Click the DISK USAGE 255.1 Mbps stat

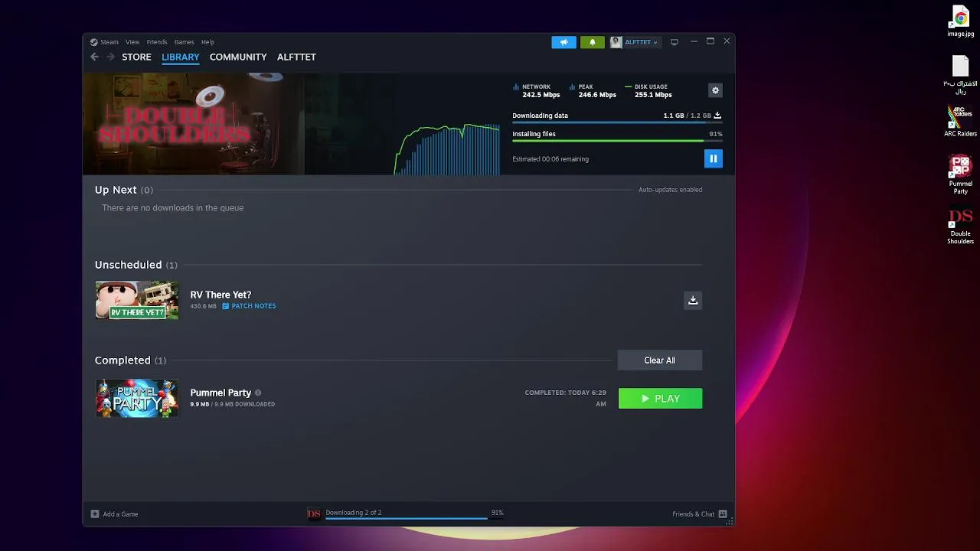[648, 91]
